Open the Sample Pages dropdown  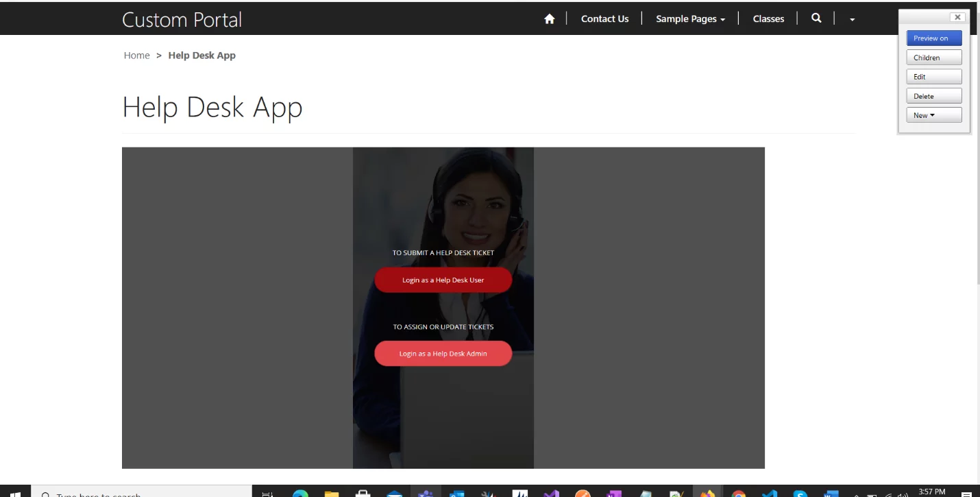(x=690, y=19)
